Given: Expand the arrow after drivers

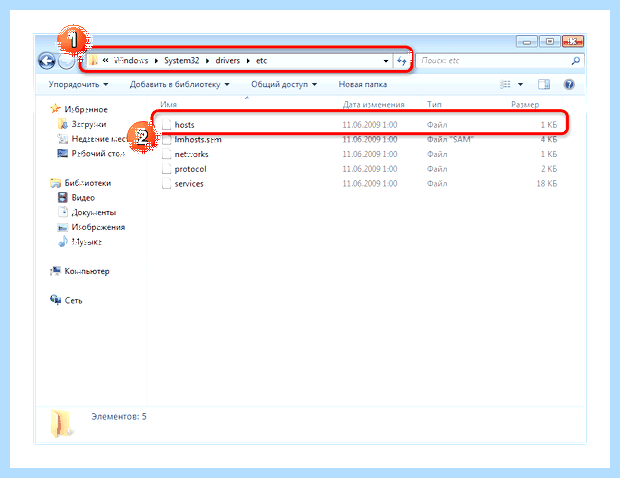Looking at the screenshot, I should coord(248,61).
